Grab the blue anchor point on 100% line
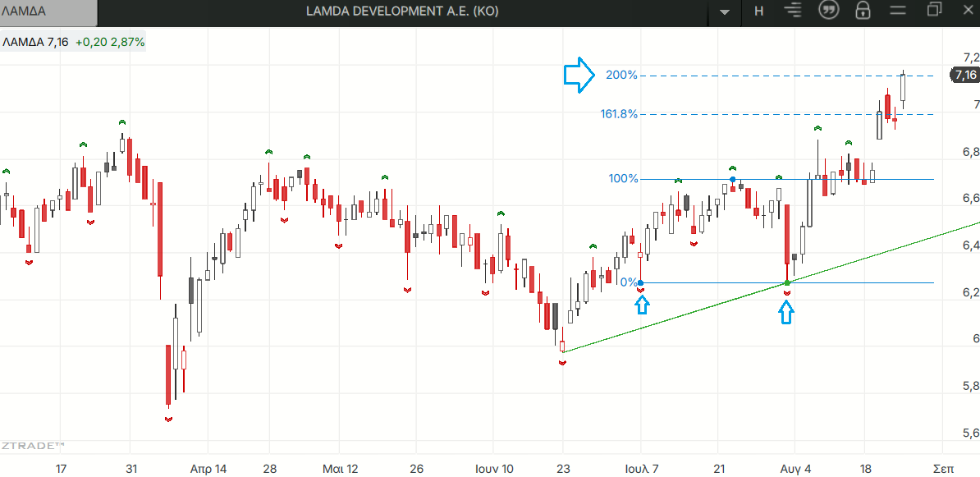 [x=732, y=180]
